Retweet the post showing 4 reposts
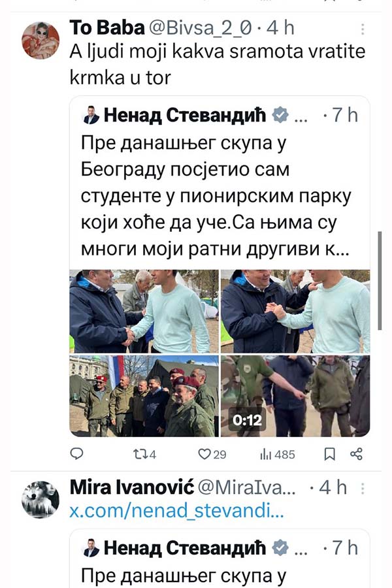392x588 pixels. pyautogui.click(x=145, y=455)
